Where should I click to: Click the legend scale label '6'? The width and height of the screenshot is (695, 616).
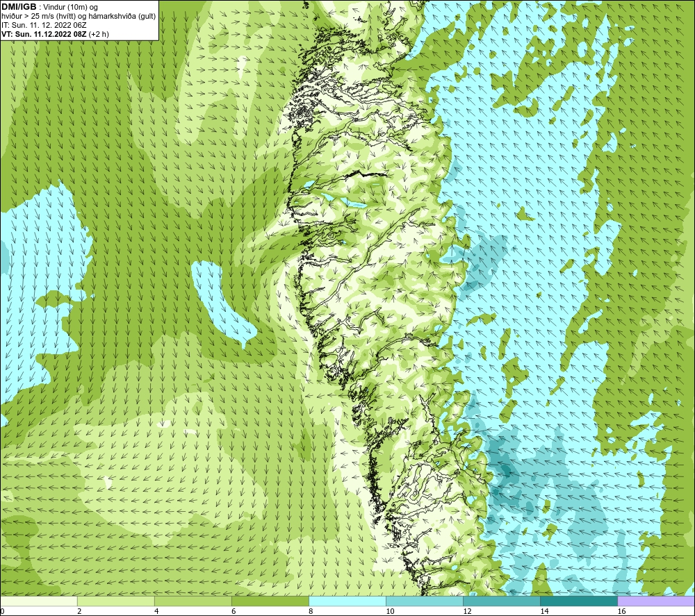(x=234, y=611)
